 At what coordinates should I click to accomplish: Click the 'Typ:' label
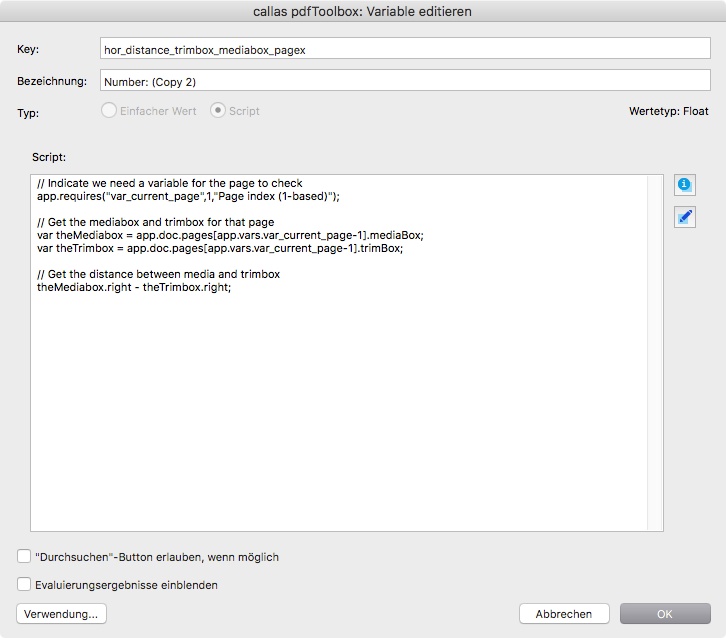tap(28, 113)
